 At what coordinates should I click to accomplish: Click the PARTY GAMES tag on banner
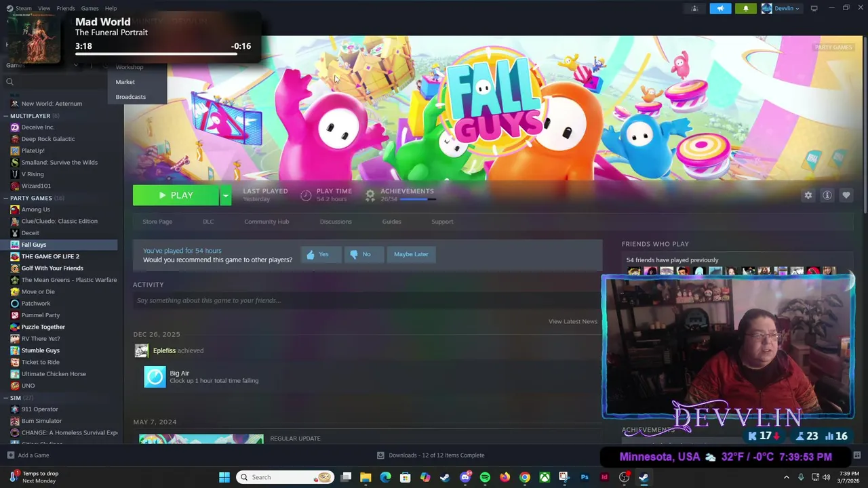[x=833, y=47]
